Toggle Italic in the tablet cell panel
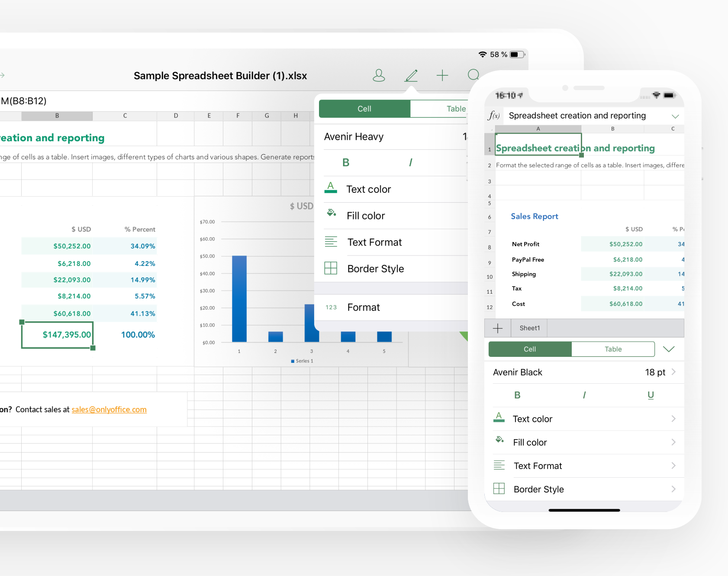728x576 pixels. click(x=410, y=162)
